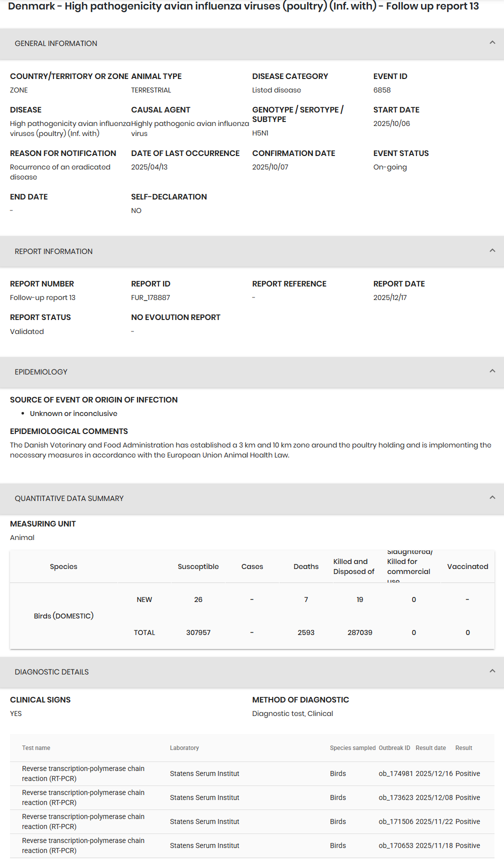Click the Deaths column header
Viewport: 504px width, 859px height.
(x=305, y=566)
